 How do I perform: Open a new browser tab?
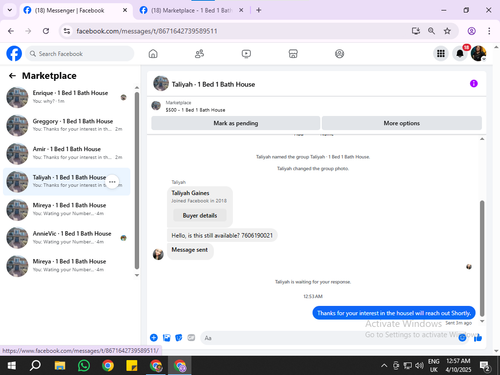click(x=259, y=10)
